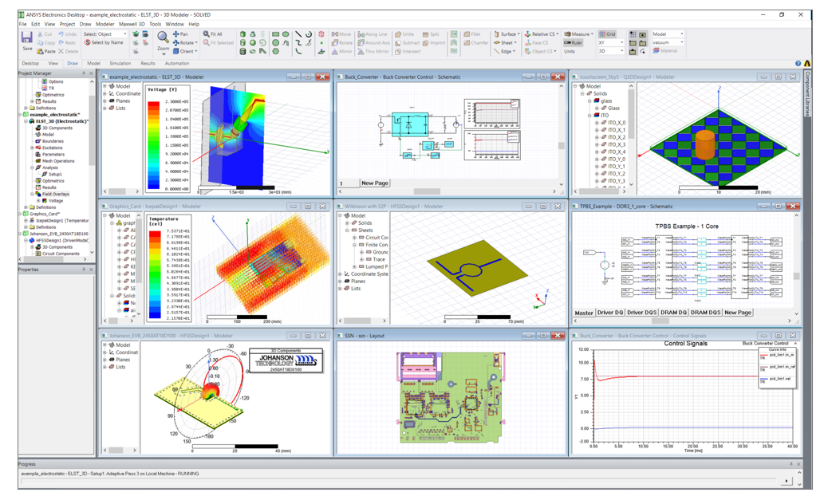The height and width of the screenshot is (504, 832).
Task: Select IcepakDesign1 in project tree
Action: [61, 221]
